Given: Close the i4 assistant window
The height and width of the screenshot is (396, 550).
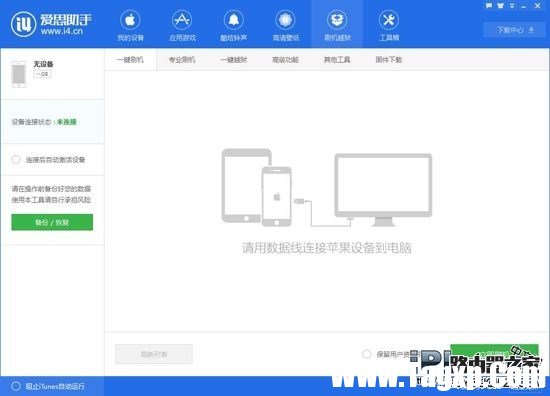Looking at the screenshot, I should [x=537, y=6].
